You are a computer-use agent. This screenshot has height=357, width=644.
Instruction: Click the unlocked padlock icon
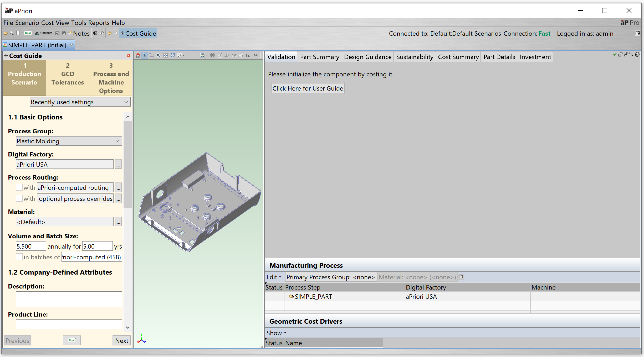[x=620, y=55]
